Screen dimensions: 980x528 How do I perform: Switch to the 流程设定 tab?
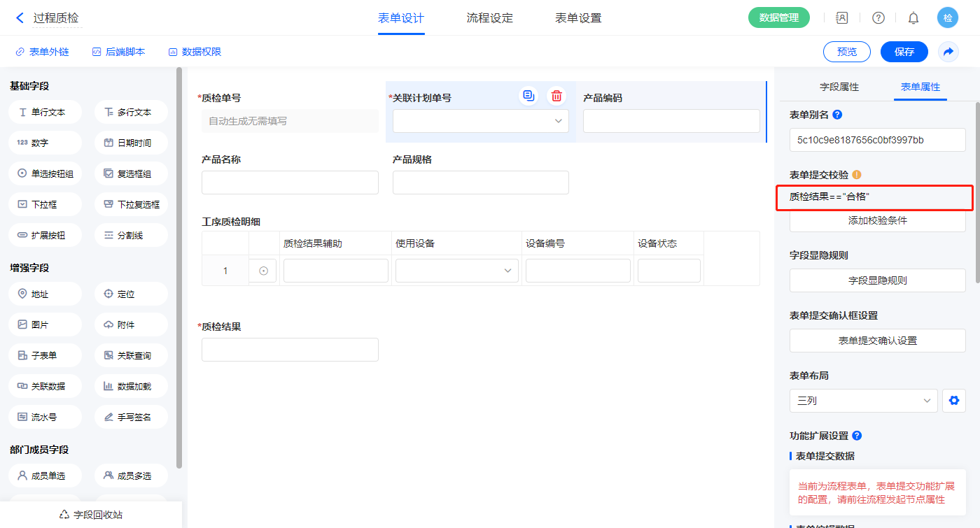tap(490, 18)
